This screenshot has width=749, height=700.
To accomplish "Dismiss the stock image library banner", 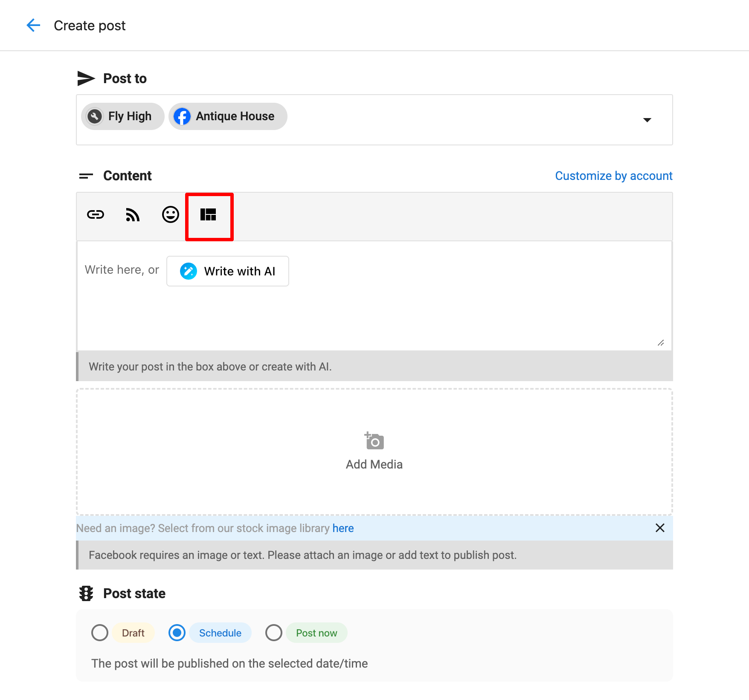I will (x=660, y=528).
